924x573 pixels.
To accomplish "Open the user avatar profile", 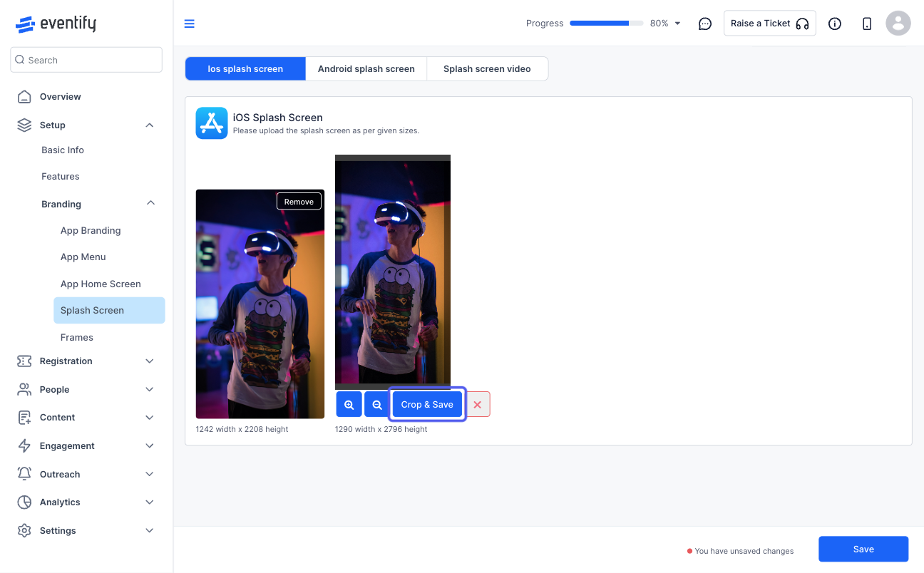I will (898, 24).
